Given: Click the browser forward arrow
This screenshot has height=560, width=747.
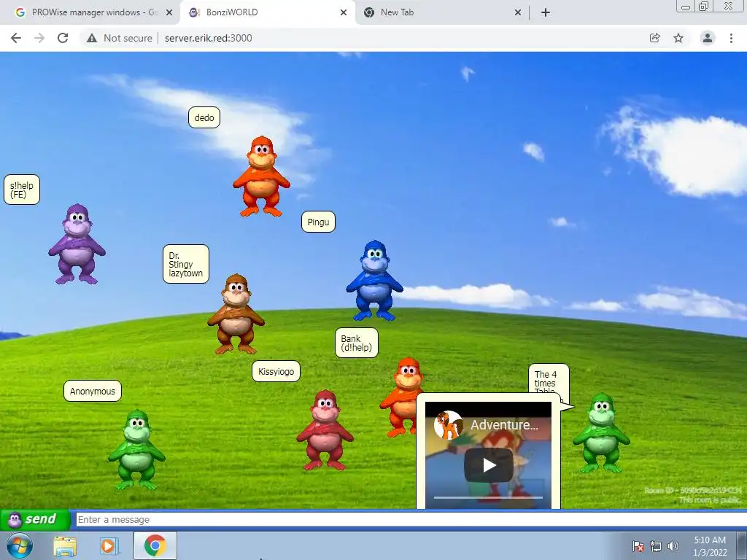Looking at the screenshot, I should pos(39,38).
